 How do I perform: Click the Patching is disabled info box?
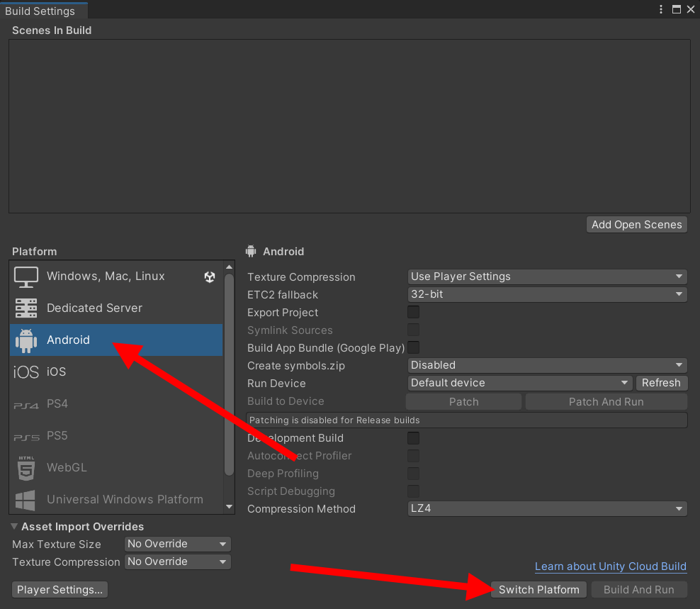click(466, 420)
